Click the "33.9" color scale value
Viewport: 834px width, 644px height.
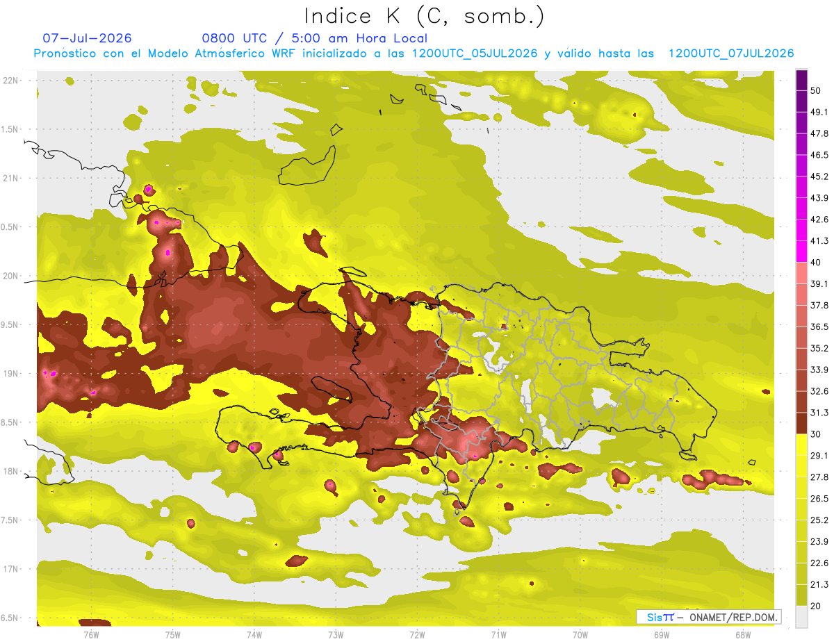(x=819, y=370)
